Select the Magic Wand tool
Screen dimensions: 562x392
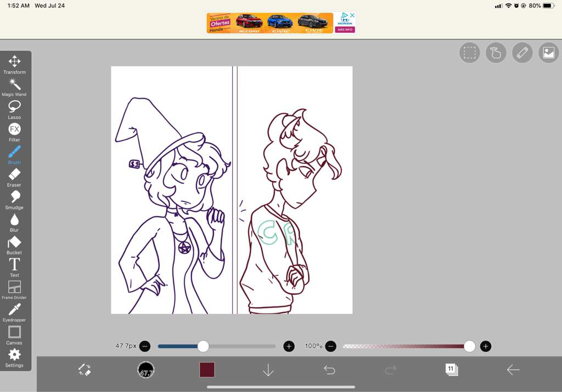(14, 87)
